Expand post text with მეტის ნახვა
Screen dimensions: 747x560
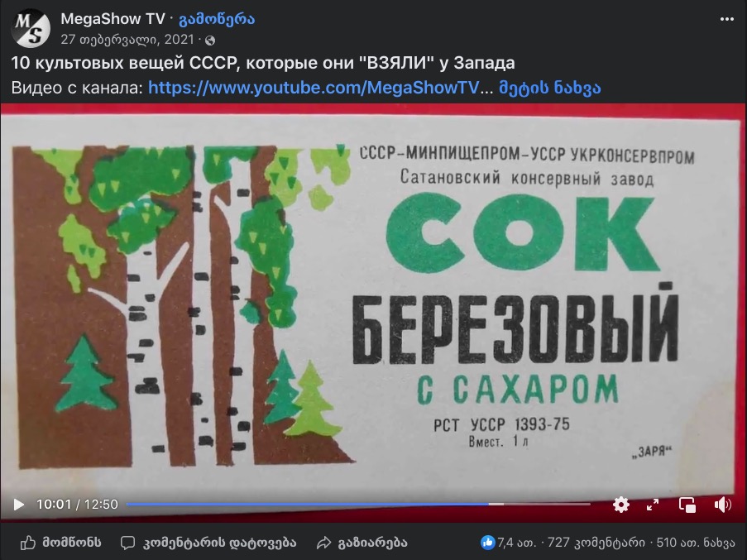[550, 88]
